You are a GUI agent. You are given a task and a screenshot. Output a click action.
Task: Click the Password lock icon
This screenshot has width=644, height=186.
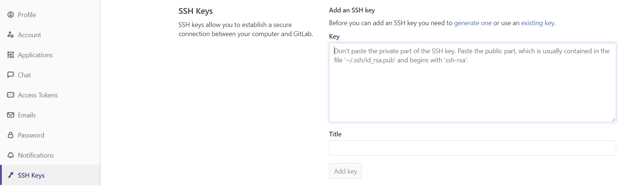coord(11,135)
